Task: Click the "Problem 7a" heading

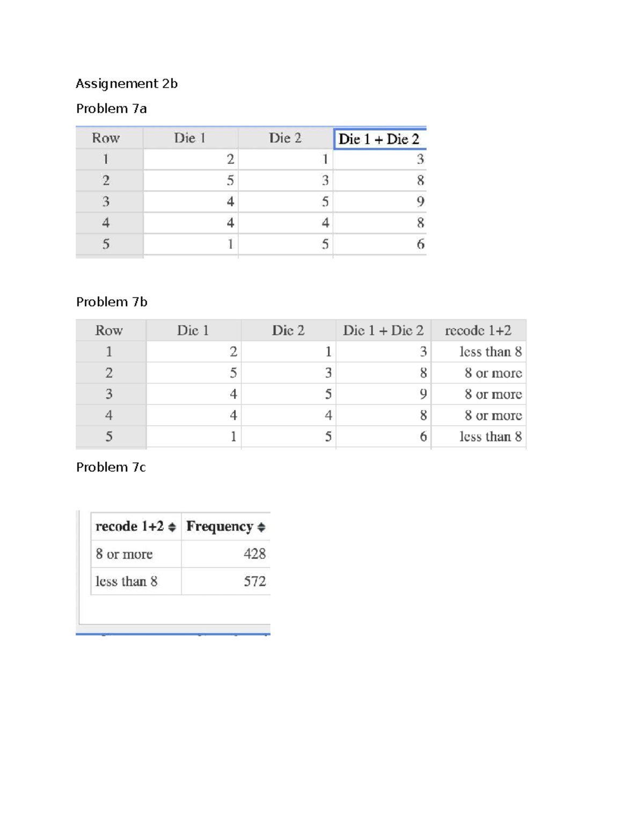Action: point(111,108)
